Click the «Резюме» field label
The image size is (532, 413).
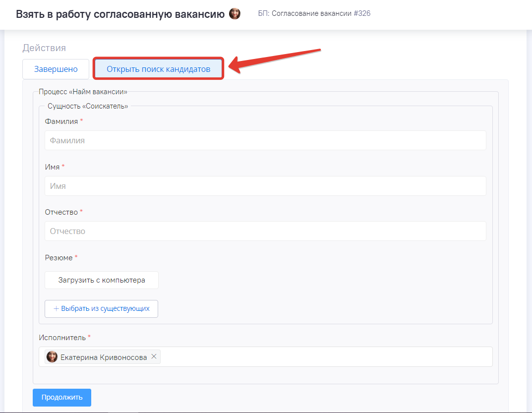coord(59,258)
